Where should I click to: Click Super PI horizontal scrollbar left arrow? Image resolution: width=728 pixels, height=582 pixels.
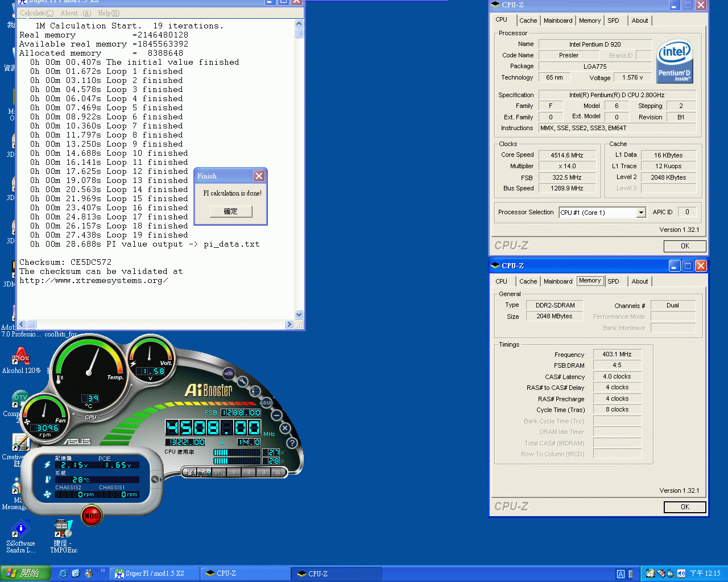click(x=22, y=325)
